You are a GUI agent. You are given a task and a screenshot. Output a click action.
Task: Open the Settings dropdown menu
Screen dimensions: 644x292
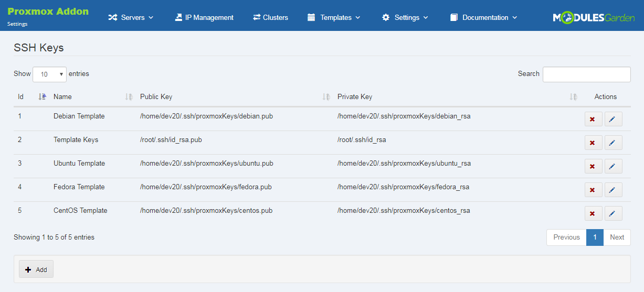coord(405,17)
